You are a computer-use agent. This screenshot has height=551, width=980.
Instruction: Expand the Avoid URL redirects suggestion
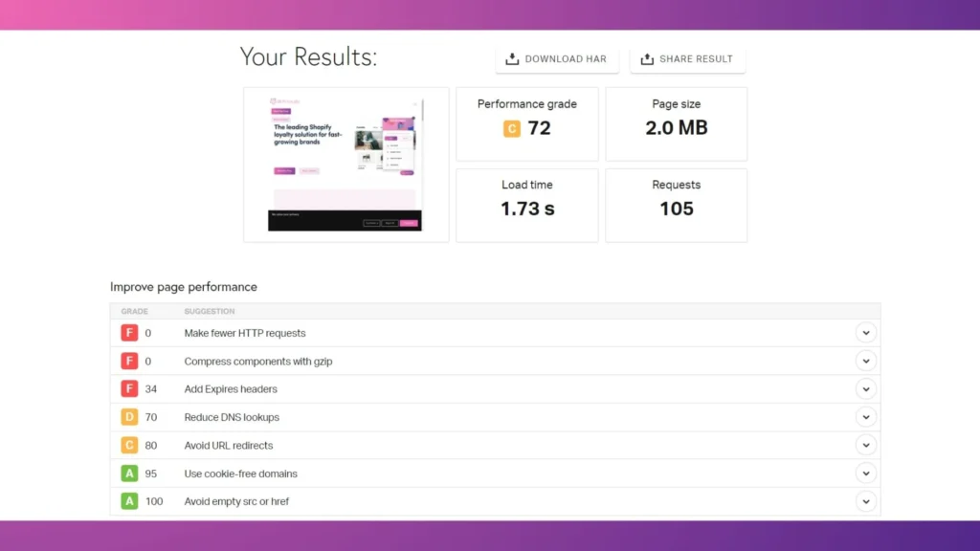click(x=866, y=445)
